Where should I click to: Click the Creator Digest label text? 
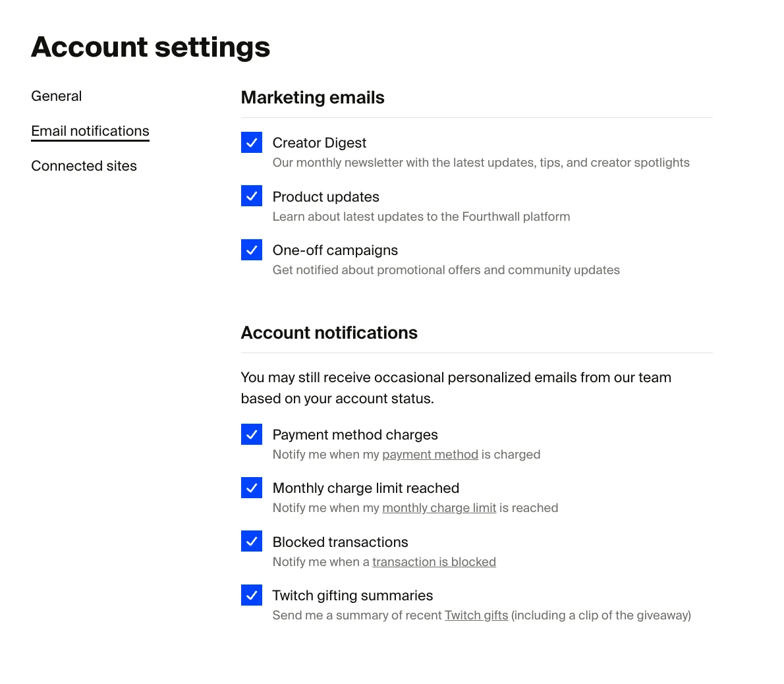tap(320, 142)
